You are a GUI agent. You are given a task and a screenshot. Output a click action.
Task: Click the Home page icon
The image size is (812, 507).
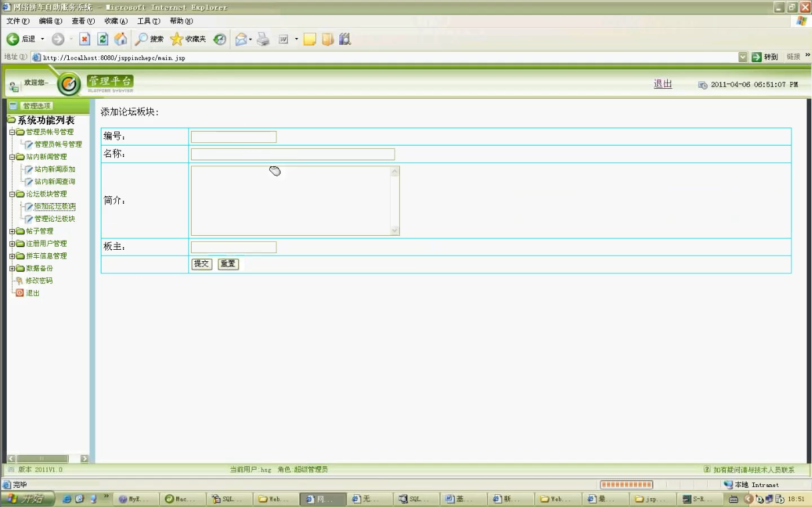click(120, 39)
